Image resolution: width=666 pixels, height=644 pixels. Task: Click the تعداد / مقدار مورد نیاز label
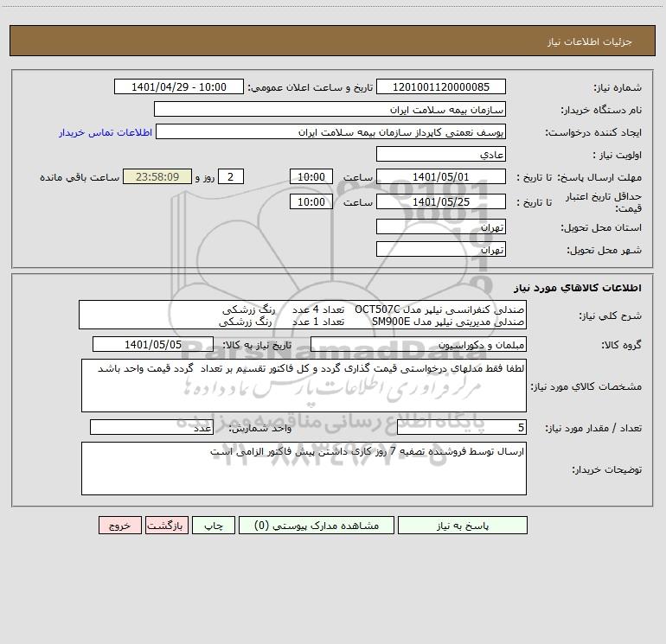point(593,428)
